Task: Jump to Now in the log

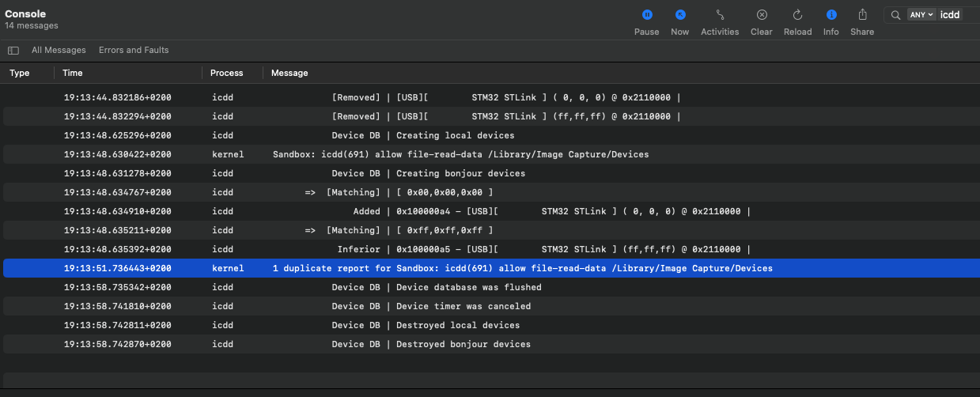Action: [x=679, y=22]
